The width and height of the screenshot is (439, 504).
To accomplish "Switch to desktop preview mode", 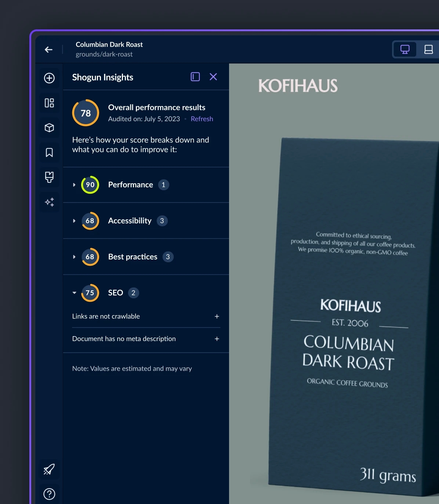I will [x=405, y=50].
